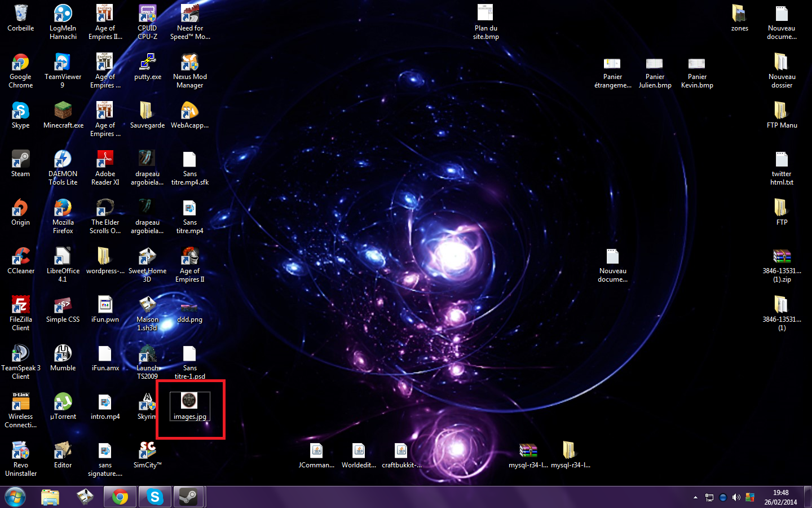Select twitter html.txt file
The height and width of the screenshot is (508, 812).
pyautogui.click(x=782, y=168)
